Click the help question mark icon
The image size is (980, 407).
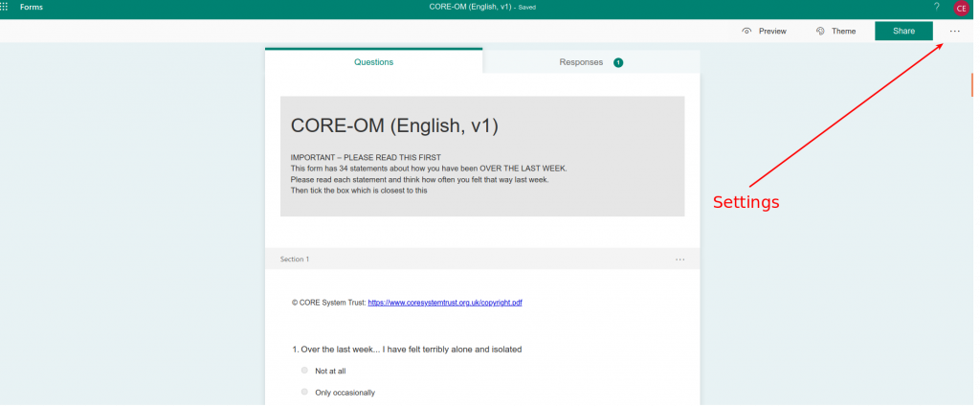[936, 7]
